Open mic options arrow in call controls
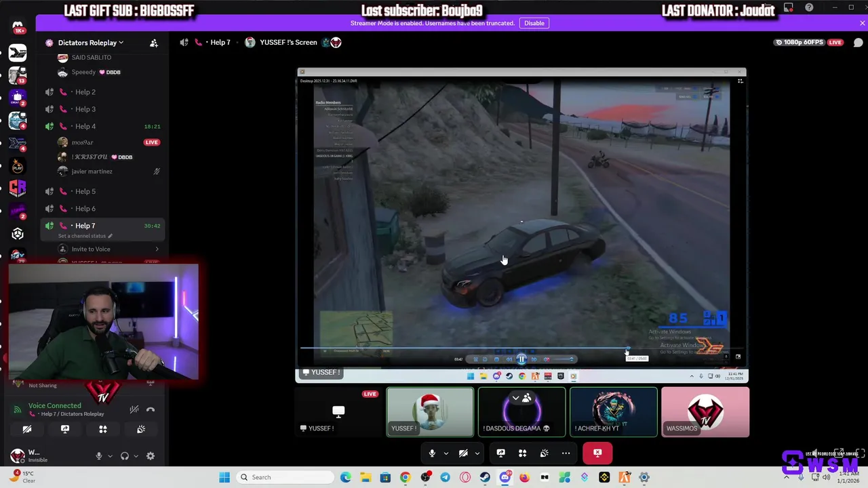The image size is (868, 488). tap(446, 453)
